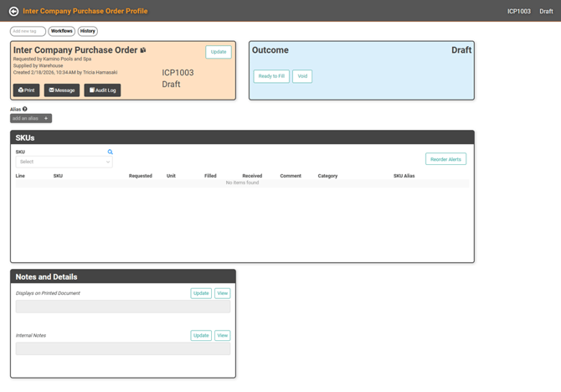
Task: Click the plus on add an alias
Action: tap(46, 118)
